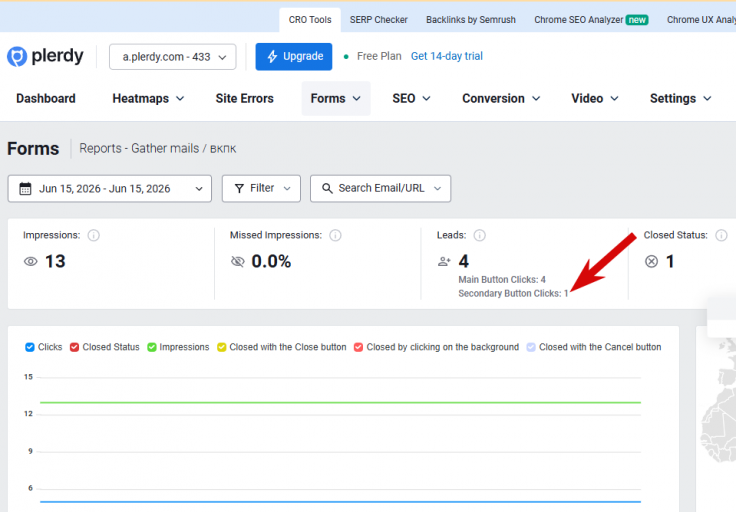Toggle the Closed Status series checkbox
Viewport: 736px width, 512px height.
coord(74,347)
